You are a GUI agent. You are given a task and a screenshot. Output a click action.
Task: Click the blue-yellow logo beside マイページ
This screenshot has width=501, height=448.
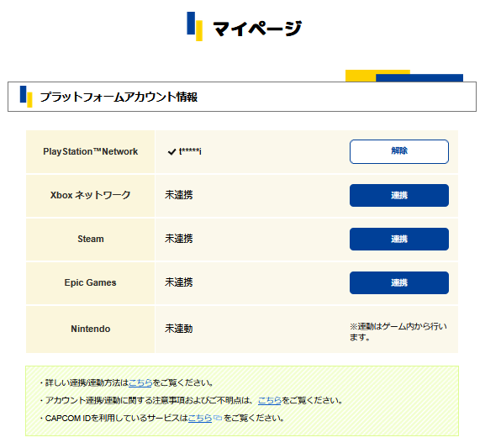194,27
